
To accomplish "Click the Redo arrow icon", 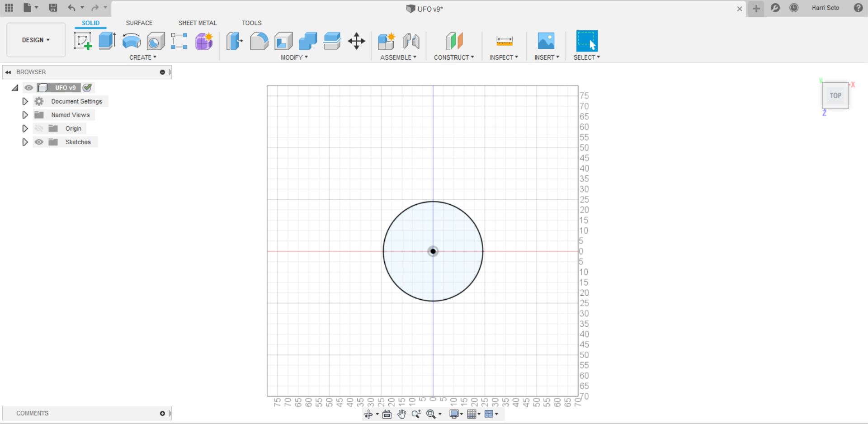I will coord(95,8).
